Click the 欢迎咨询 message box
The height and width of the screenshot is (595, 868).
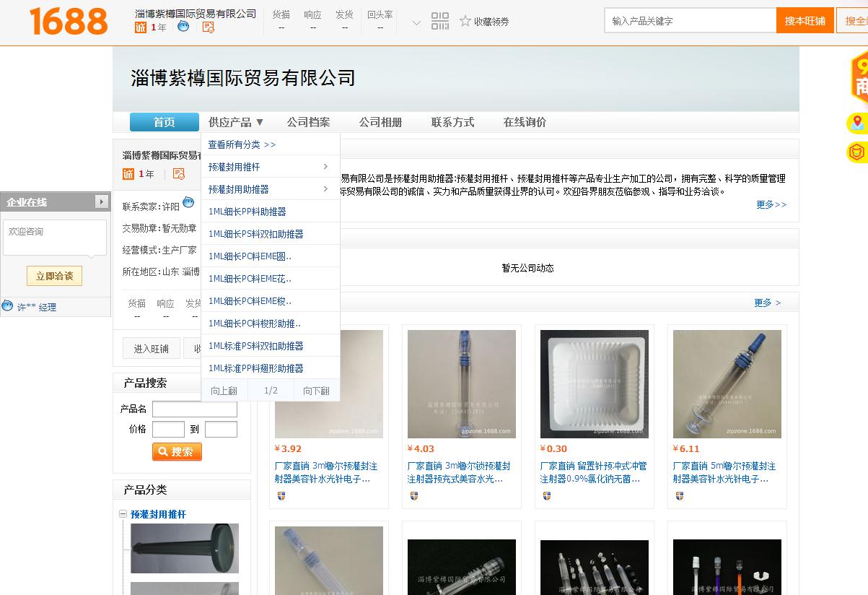pyautogui.click(x=55, y=238)
